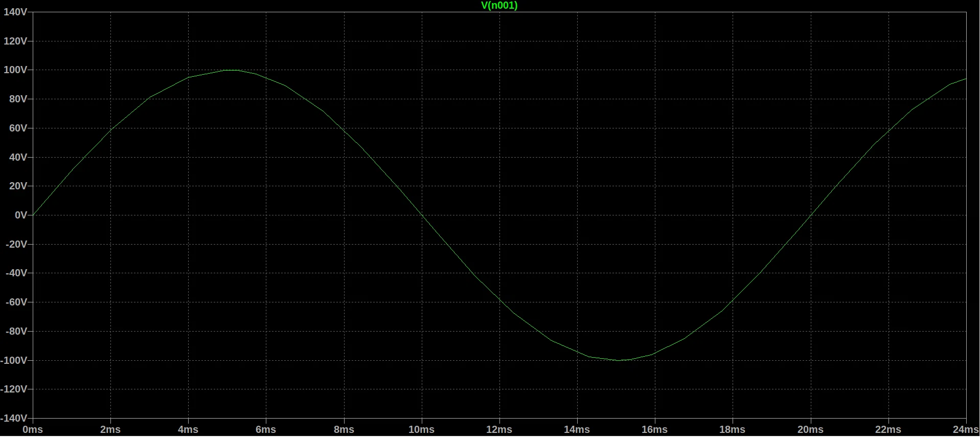Click the 100V label on vertical axis
Viewport: 980px width, 437px height.
[15, 70]
